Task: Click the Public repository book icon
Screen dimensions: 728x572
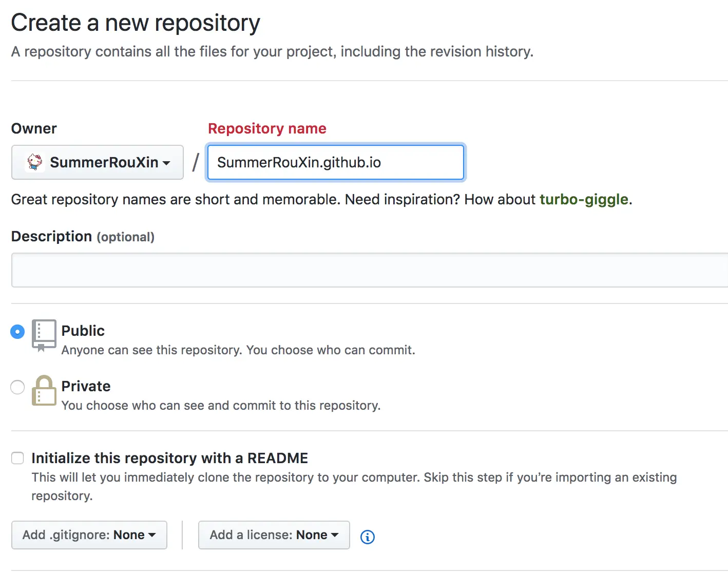Action: tap(44, 335)
